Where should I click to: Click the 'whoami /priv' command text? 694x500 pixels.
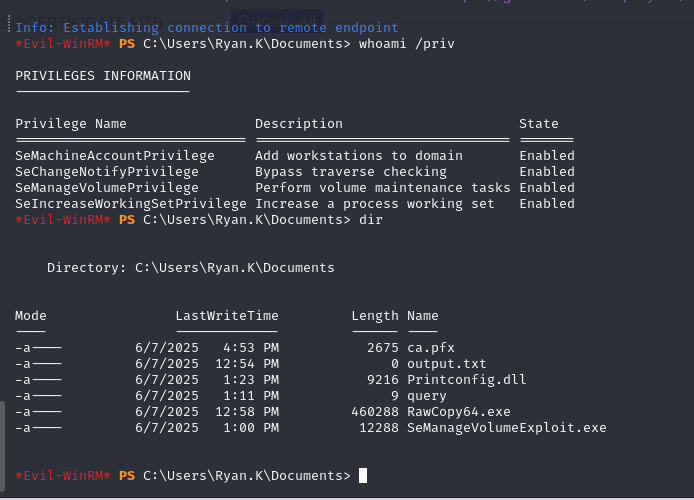click(407, 44)
